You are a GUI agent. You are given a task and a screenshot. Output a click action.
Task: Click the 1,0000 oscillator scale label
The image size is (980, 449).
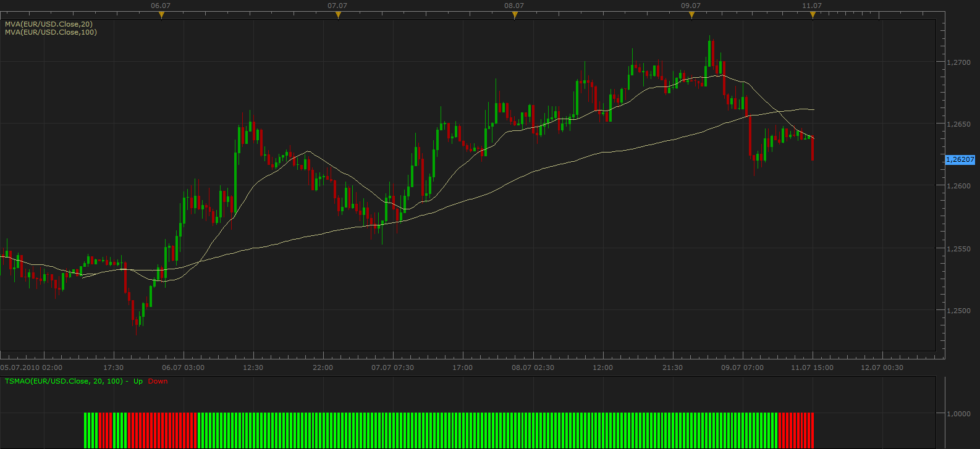click(x=958, y=414)
